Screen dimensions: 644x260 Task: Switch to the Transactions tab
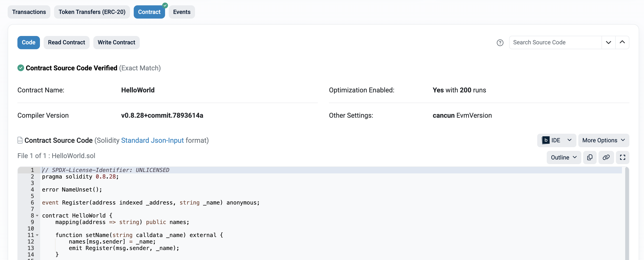(x=29, y=12)
